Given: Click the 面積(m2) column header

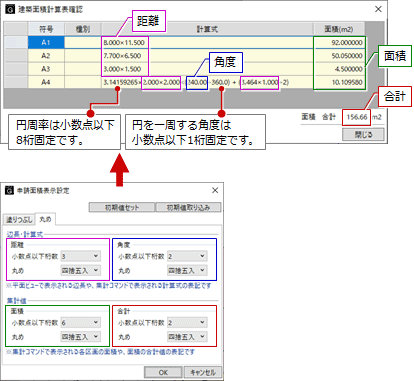Looking at the screenshot, I should [x=339, y=29].
